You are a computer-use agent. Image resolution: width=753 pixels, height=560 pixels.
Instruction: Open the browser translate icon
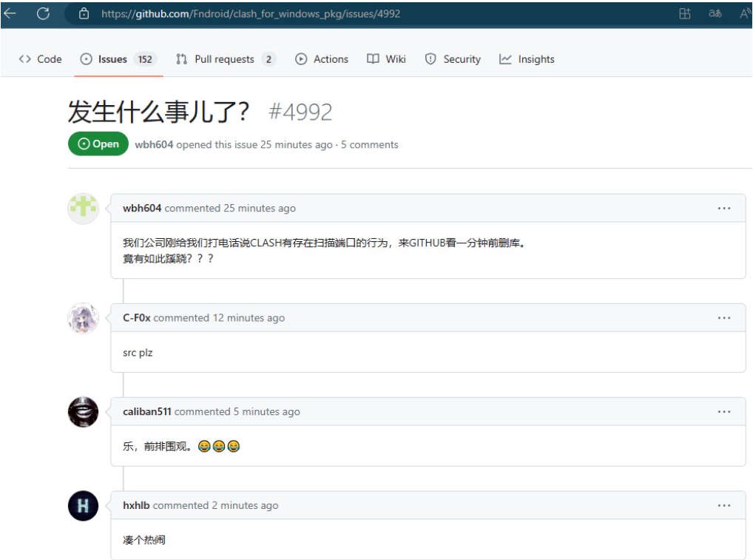(717, 13)
